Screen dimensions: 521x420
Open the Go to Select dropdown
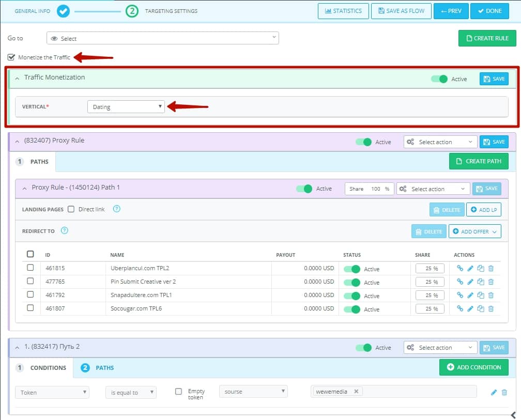click(162, 38)
